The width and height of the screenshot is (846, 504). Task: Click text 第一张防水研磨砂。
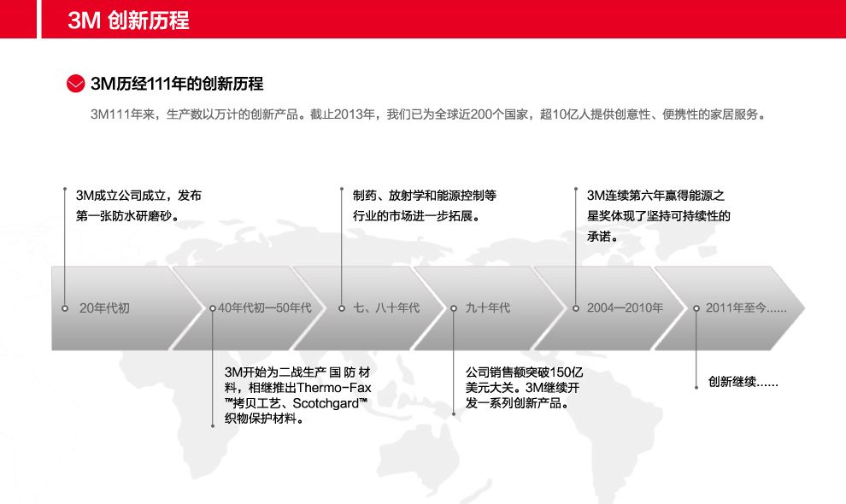point(128,216)
